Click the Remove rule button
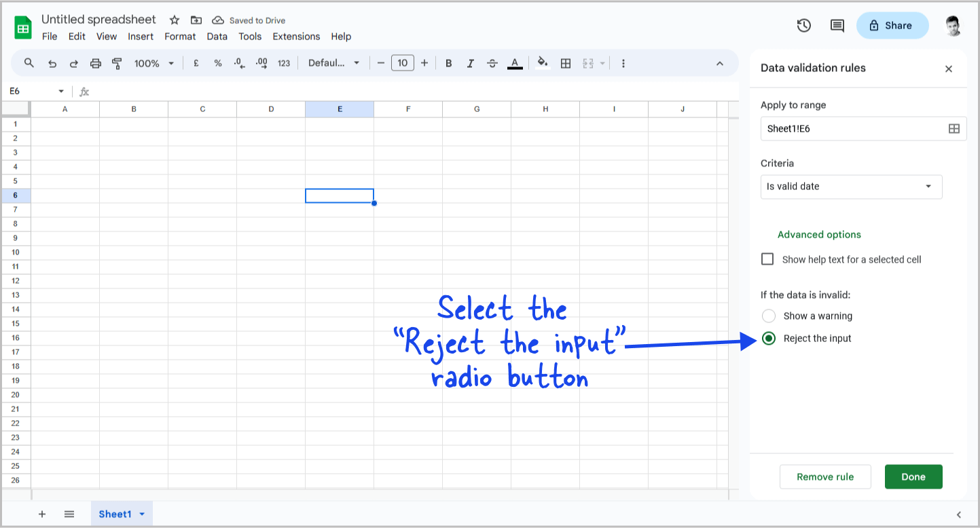 (824, 476)
